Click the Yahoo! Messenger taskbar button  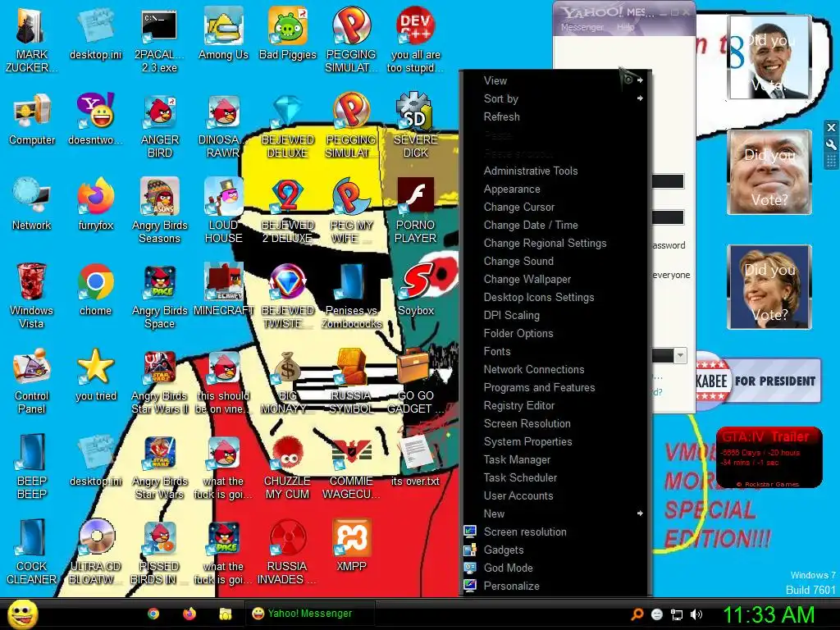pyautogui.click(x=310, y=614)
